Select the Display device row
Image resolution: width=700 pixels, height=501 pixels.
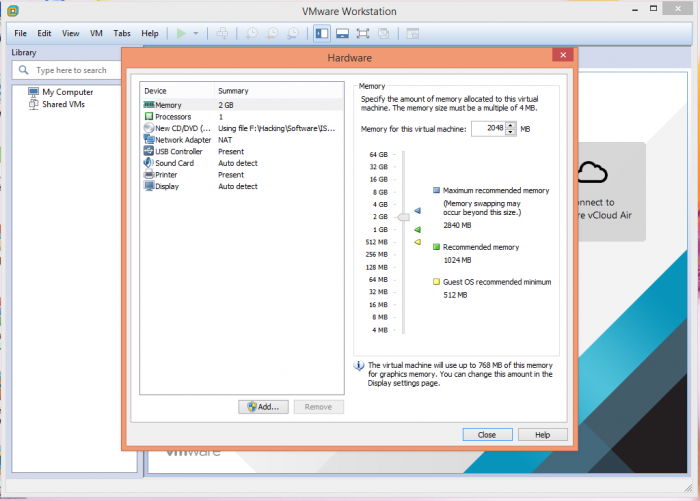(x=242, y=186)
